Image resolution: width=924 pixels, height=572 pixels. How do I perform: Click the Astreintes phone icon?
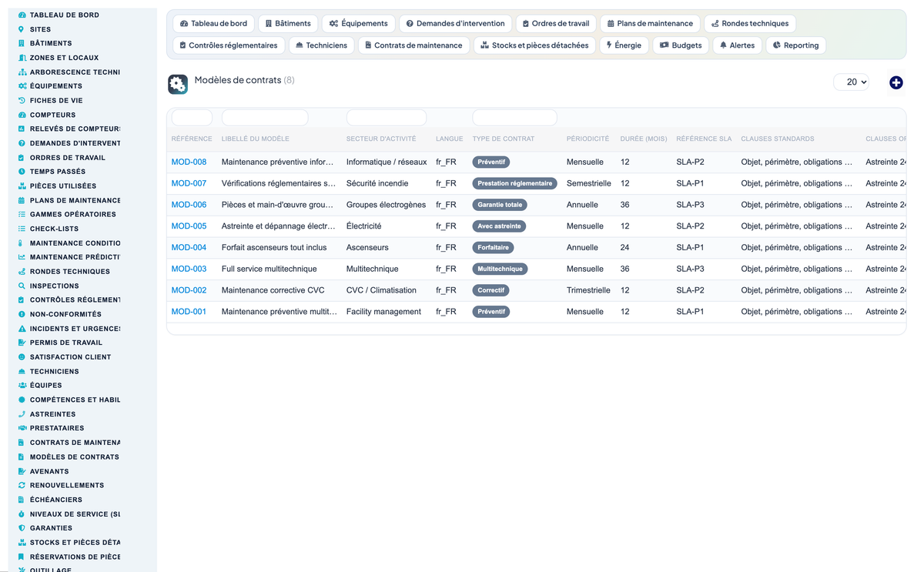(22, 414)
